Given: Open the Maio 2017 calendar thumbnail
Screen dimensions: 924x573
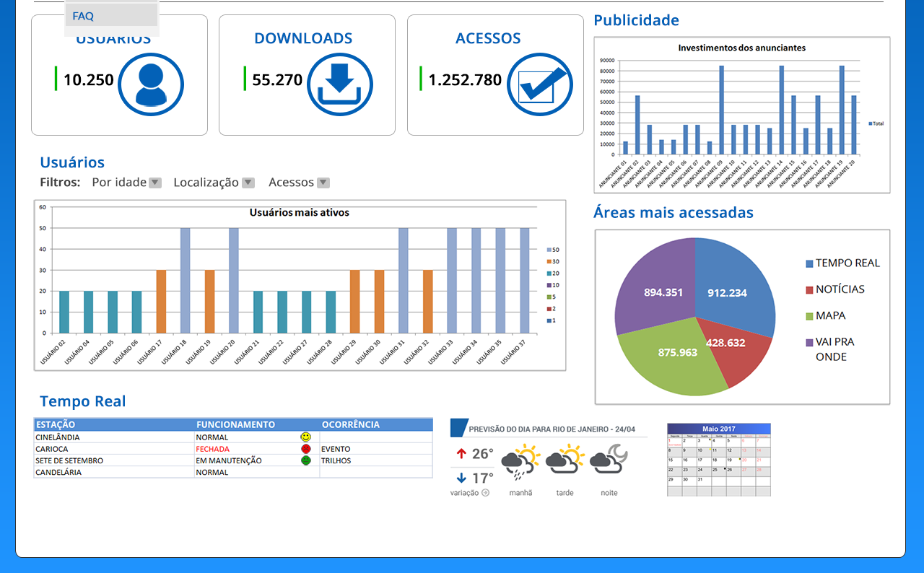Looking at the screenshot, I should tap(718, 459).
